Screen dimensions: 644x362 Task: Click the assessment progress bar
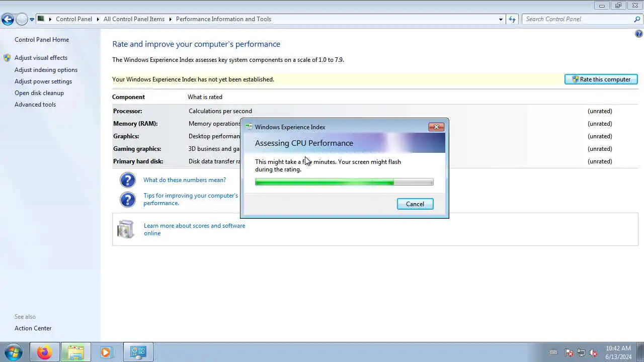click(x=344, y=182)
